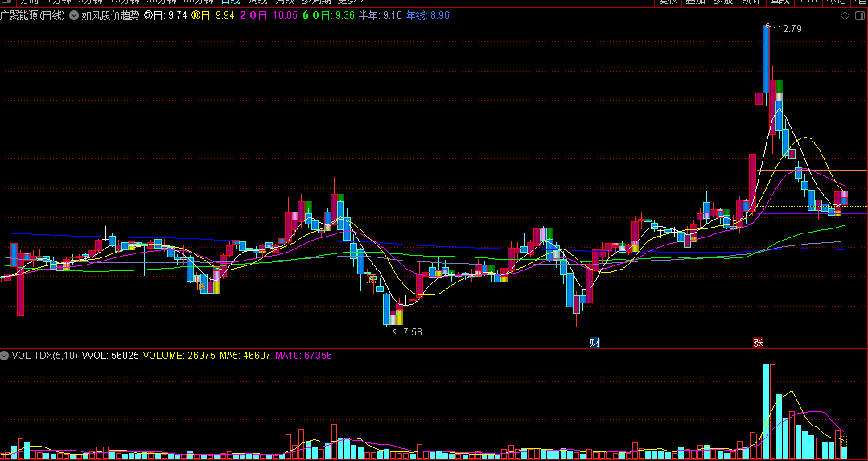
Task: Click the tall candle at the 12.79 peak
Action: pyautogui.click(x=766, y=60)
